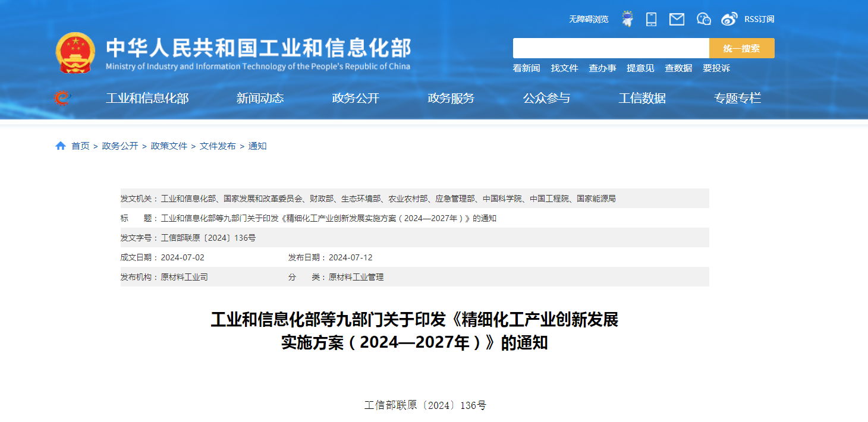868x422 pixels.
Task: Go to 首页 in the breadcrumb
Action: coord(80,146)
